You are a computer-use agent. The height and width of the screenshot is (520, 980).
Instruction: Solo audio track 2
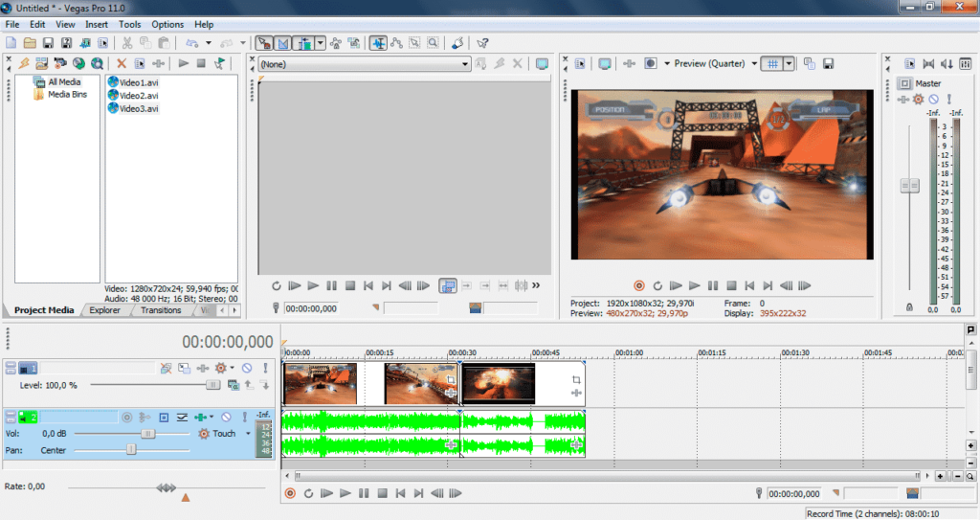pos(244,417)
